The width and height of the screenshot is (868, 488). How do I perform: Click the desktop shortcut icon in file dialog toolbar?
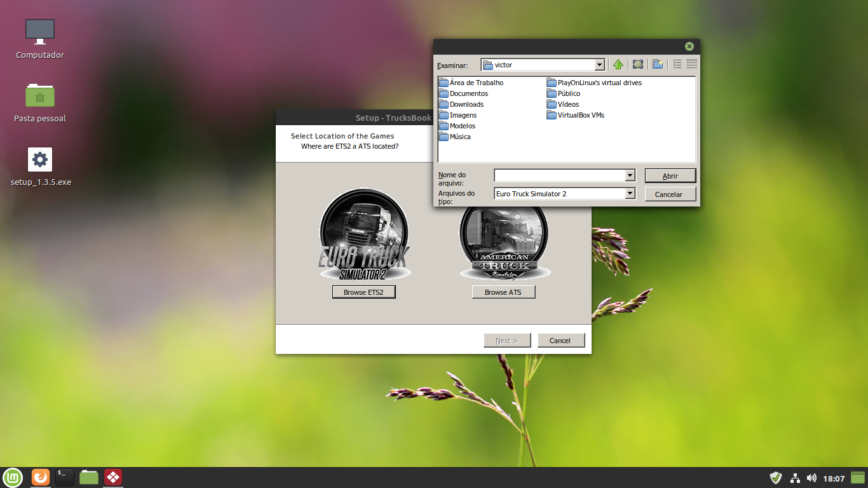(x=638, y=64)
